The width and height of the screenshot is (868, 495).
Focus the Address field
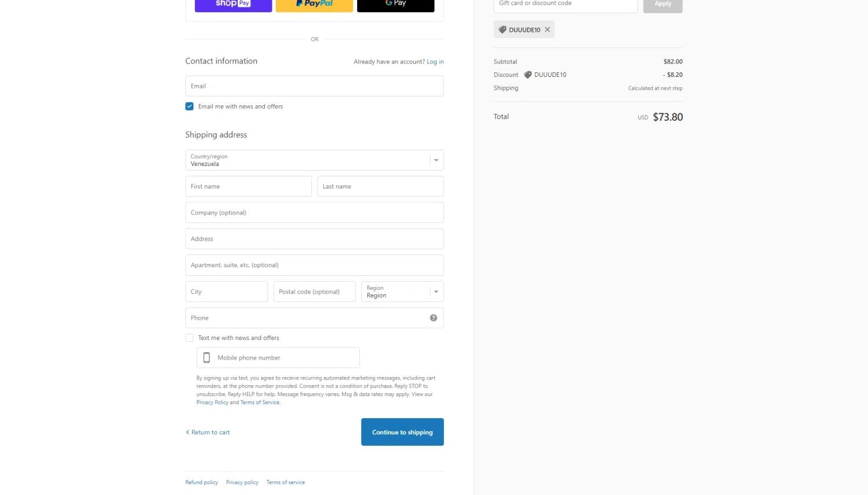click(x=314, y=239)
